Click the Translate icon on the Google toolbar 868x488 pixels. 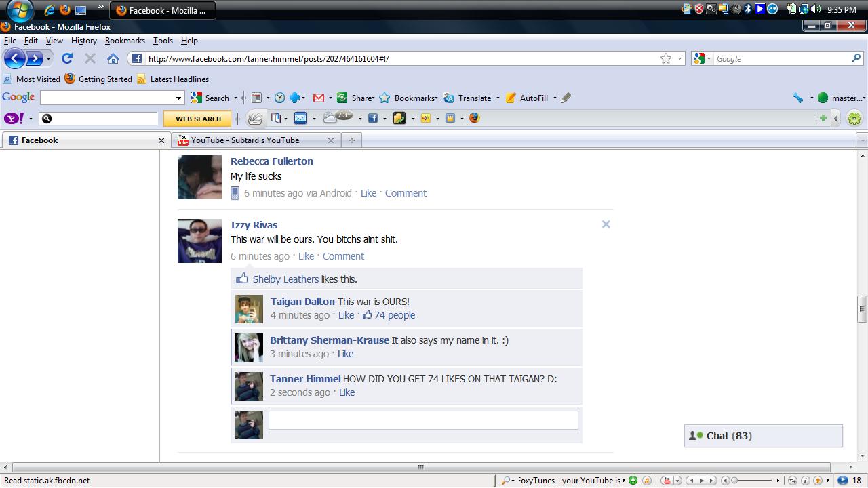click(x=449, y=98)
